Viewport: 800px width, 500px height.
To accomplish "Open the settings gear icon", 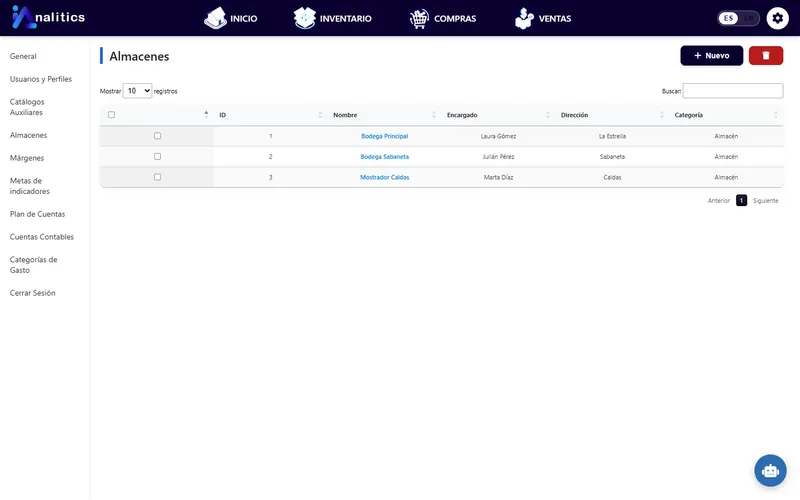I will (x=777, y=18).
